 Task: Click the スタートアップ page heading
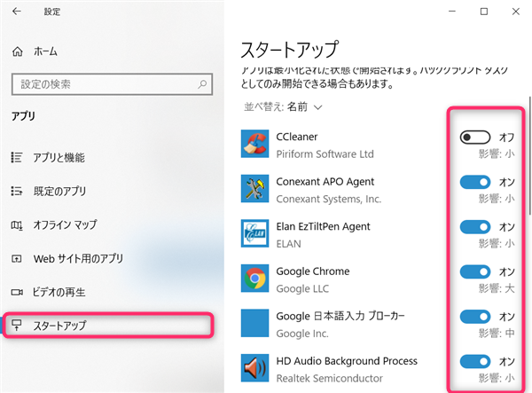289,50
